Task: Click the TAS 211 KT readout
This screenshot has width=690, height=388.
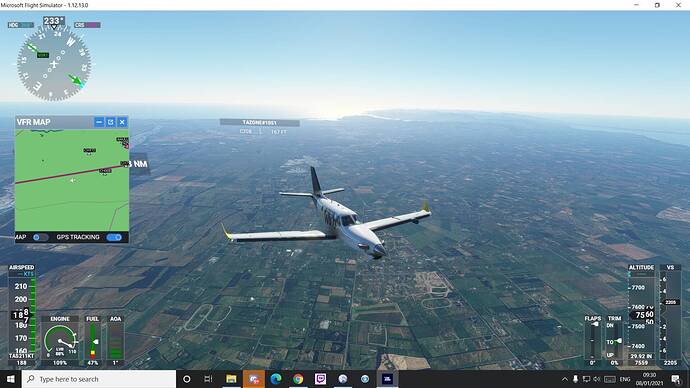Action: click(x=22, y=356)
